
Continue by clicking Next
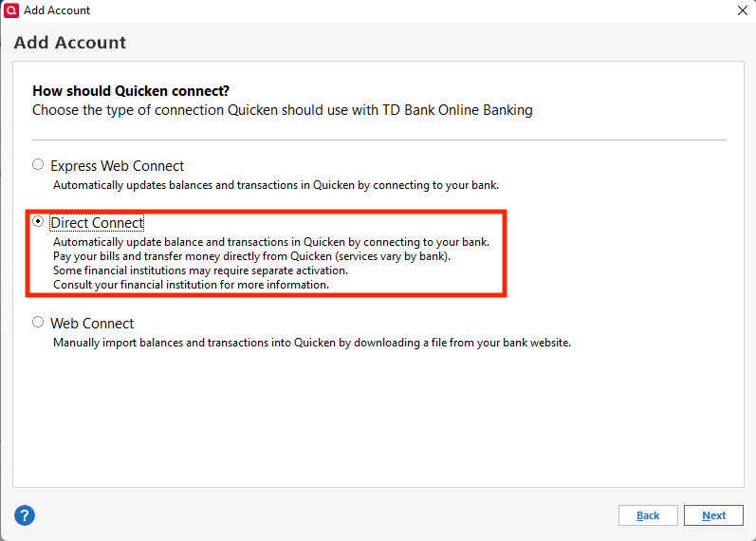click(x=713, y=515)
